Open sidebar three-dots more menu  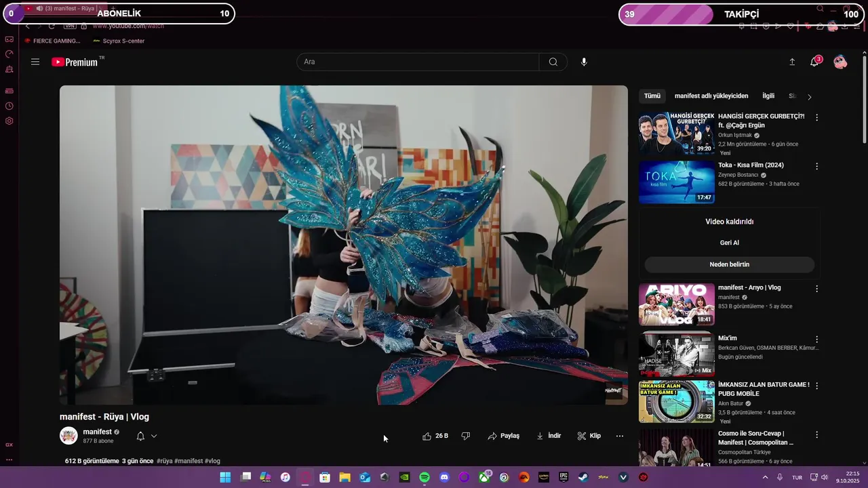pos(9,460)
